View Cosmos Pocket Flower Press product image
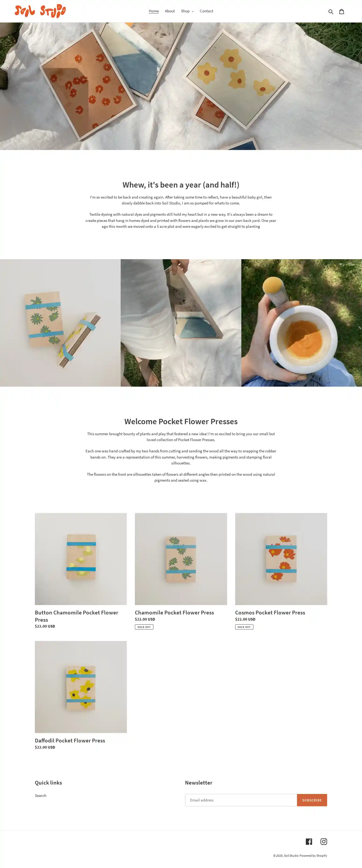Viewport: 362px width, 868px height. [281, 559]
